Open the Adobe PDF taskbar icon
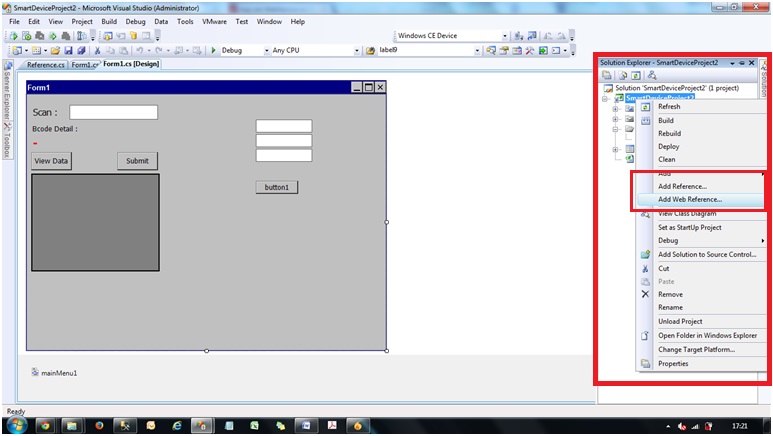The image size is (773, 436). coord(332,425)
